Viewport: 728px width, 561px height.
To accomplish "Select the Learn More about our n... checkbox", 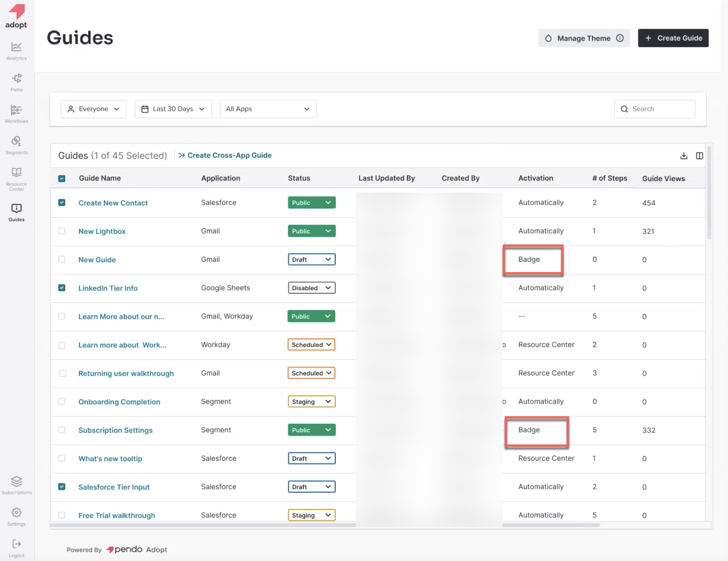I will pyautogui.click(x=62, y=316).
